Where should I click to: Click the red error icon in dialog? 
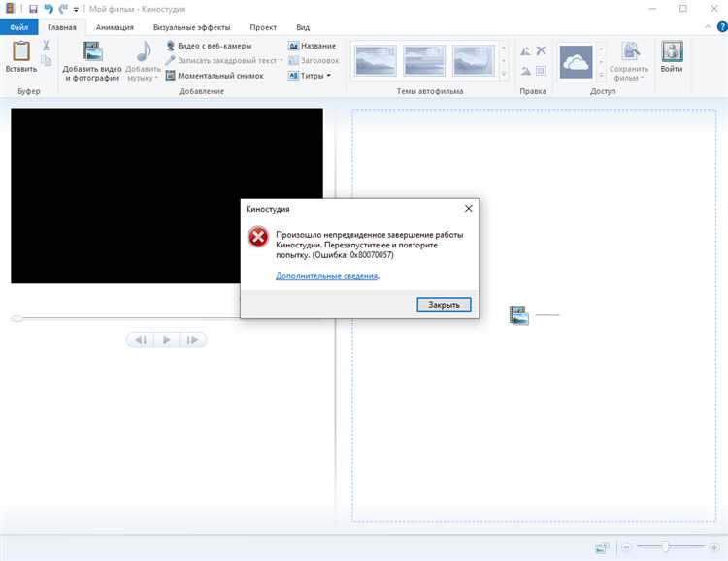(x=258, y=237)
